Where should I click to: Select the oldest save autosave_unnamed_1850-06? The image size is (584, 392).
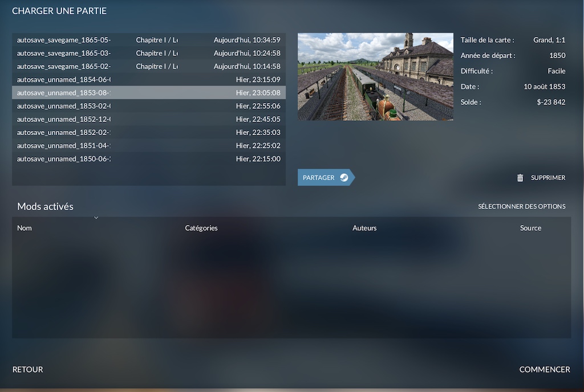[149, 159]
